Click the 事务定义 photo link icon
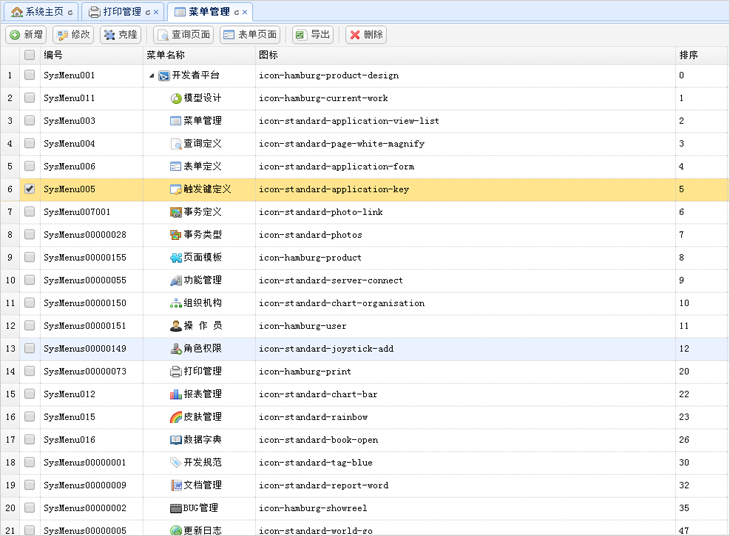The image size is (730, 536). pos(176,212)
